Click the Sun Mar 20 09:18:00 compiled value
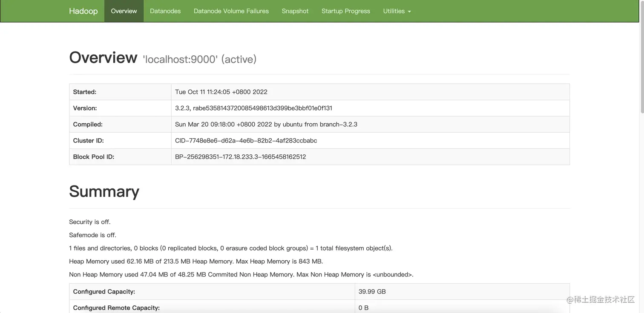This screenshot has height=313, width=644. (x=266, y=124)
